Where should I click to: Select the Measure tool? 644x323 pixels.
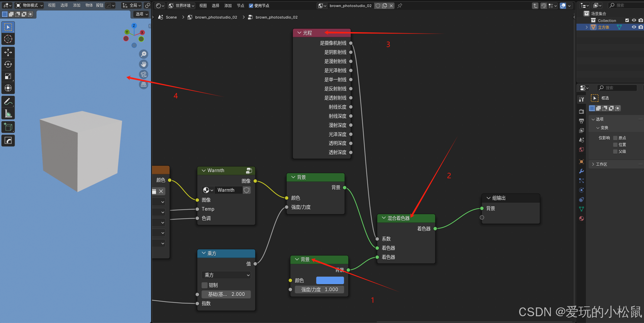pos(8,113)
